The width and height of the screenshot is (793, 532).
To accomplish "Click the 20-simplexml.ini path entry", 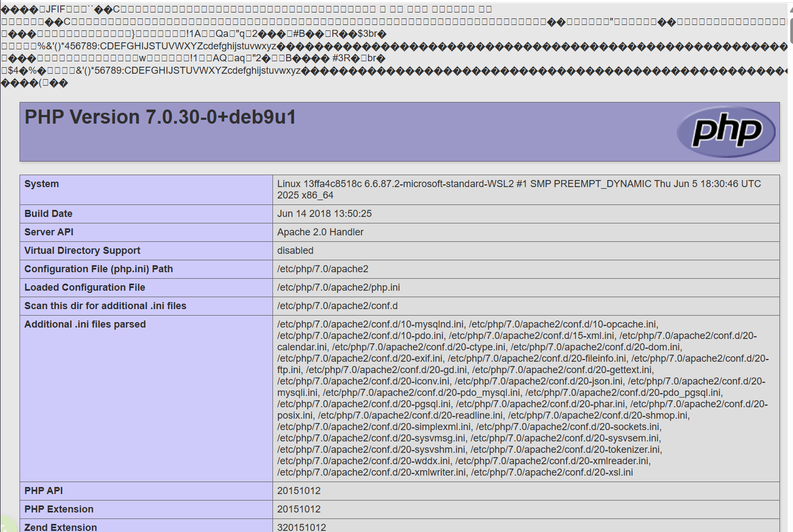I will coord(373,427).
